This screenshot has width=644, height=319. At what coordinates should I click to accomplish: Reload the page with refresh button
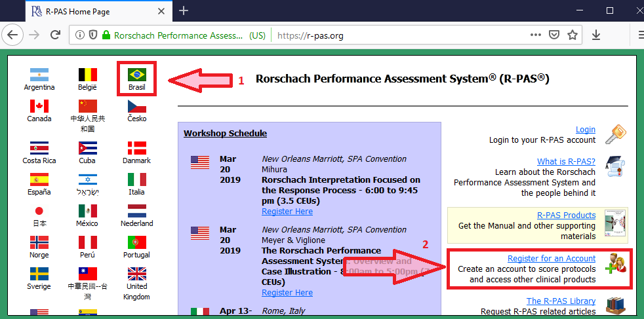[55, 35]
